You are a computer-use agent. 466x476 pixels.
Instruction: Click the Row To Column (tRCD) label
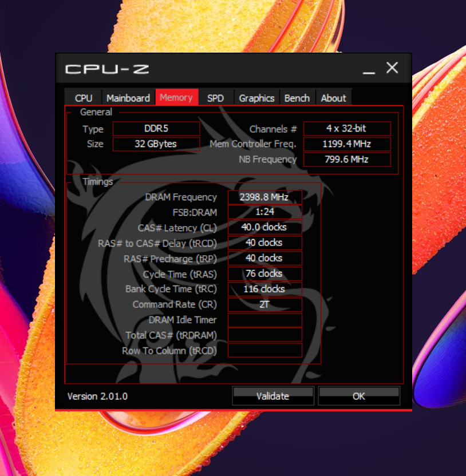pos(169,351)
